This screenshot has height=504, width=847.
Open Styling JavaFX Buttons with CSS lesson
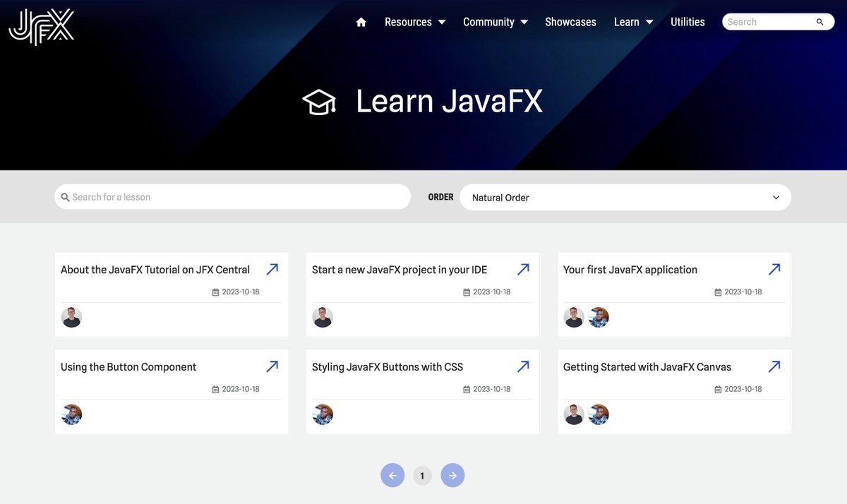[x=388, y=367]
